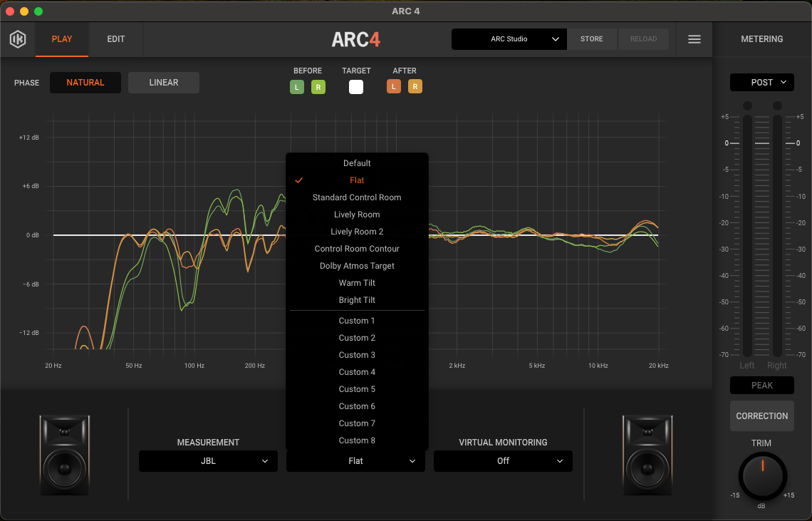Click the 2 kHz frequency axis label
Image resolution: width=812 pixels, height=521 pixels.
[457, 366]
